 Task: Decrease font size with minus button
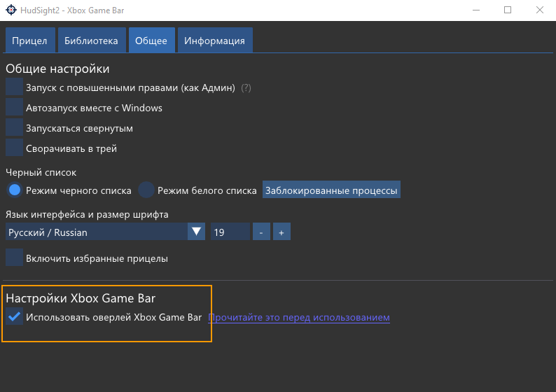pos(261,232)
